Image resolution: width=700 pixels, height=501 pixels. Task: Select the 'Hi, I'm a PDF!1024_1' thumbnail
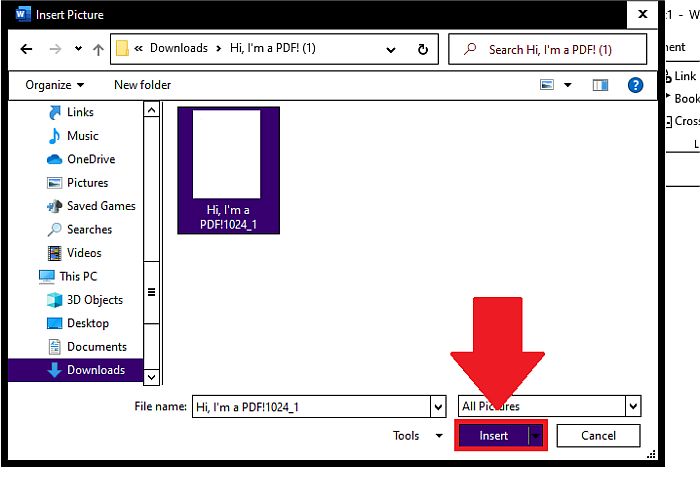click(229, 170)
